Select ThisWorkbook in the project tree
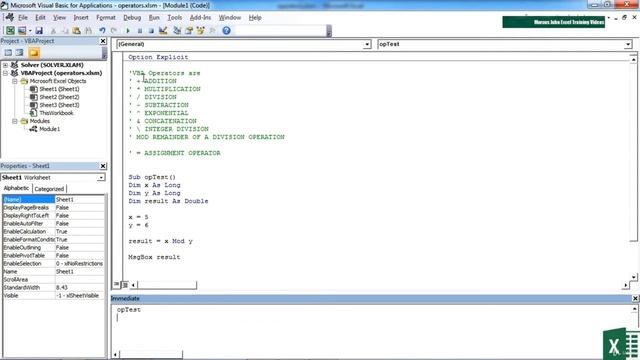Image resolution: width=640 pixels, height=360 pixels. pyautogui.click(x=56, y=113)
